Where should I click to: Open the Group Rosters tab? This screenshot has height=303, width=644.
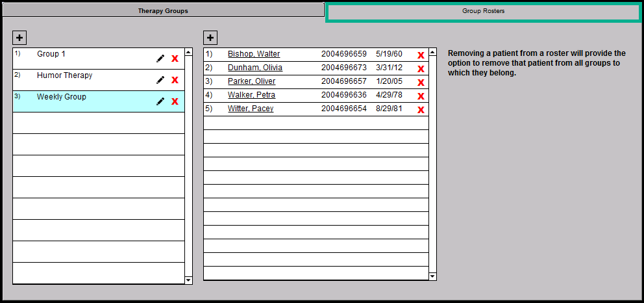[483, 12]
